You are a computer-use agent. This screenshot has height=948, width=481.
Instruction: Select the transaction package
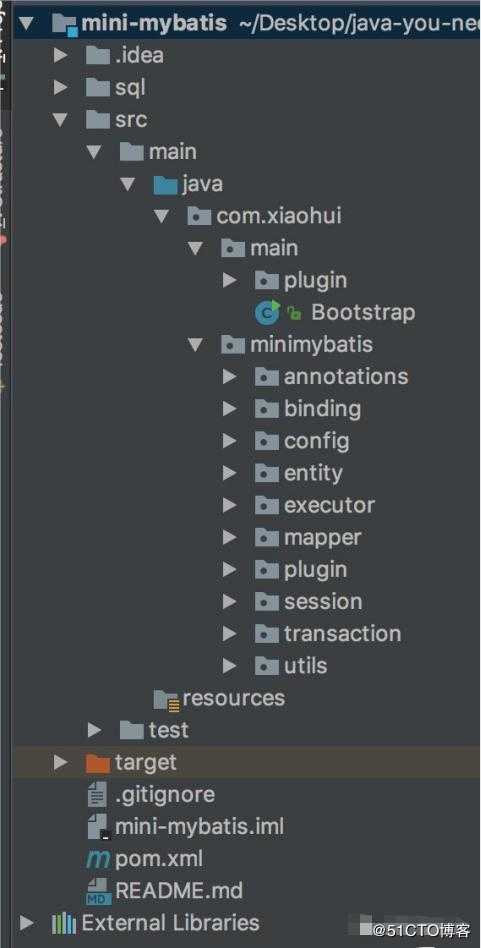343,634
